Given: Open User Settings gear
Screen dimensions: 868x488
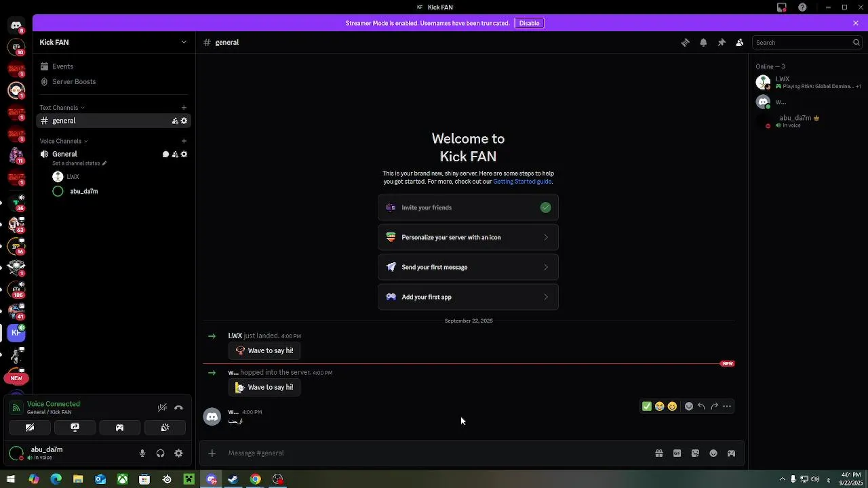Looking at the screenshot, I should (x=178, y=453).
